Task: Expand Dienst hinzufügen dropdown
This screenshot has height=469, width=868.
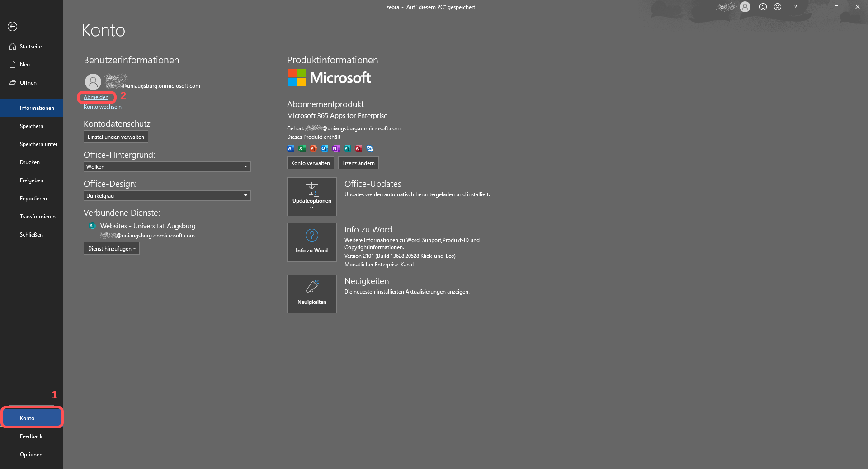Action: pos(112,249)
